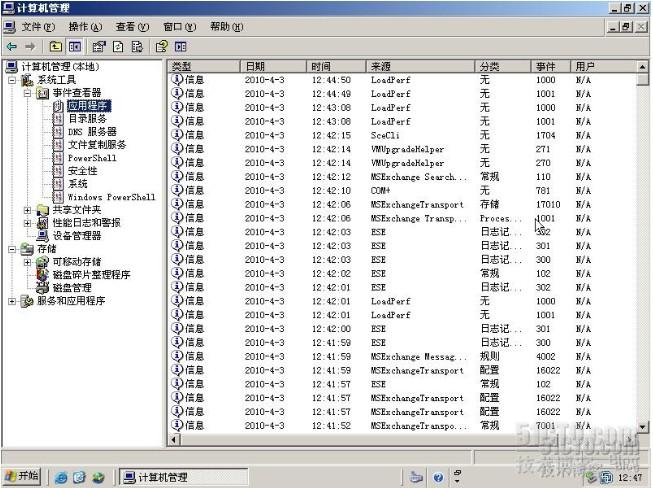This screenshot has width=653, height=488.
Task: Select the 目录服务 log icon in tree
Action: coord(58,119)
